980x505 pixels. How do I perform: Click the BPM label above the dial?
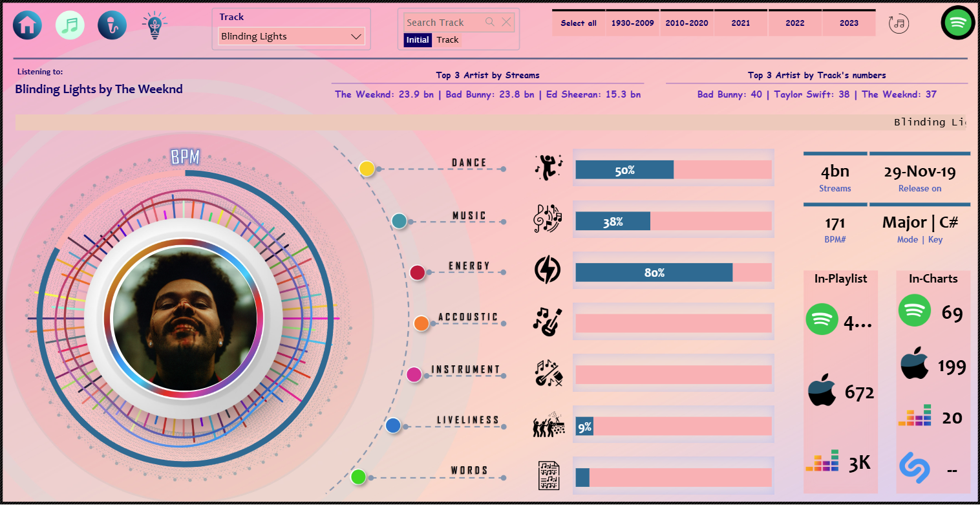click(185, 157)
